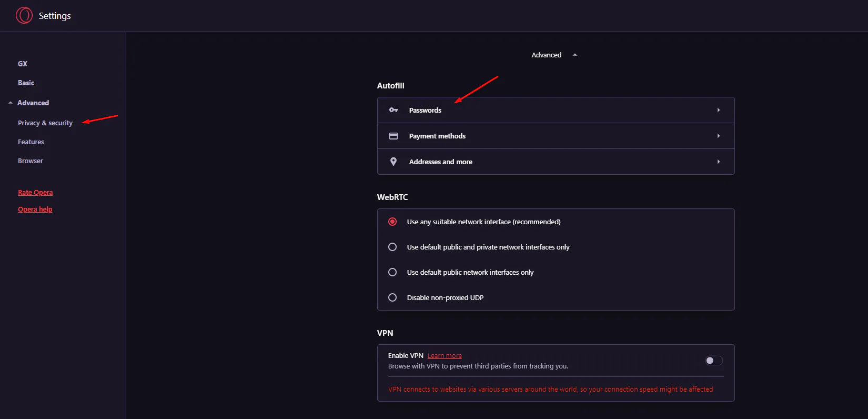The image size is (868, 419).
Task: Click the Browse with VPN description text
Action: 478,366
